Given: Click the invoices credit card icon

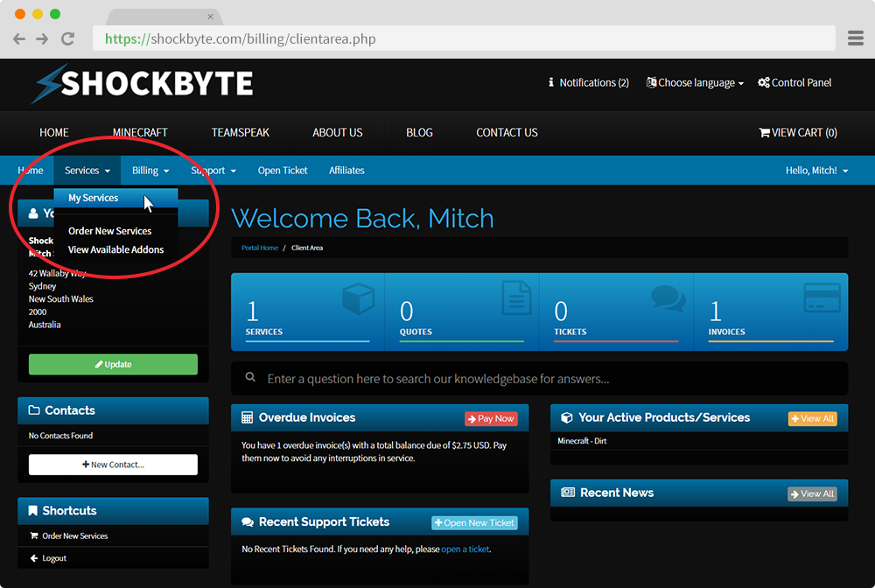Looking at the screenshot, I should (x=822, y=297).
